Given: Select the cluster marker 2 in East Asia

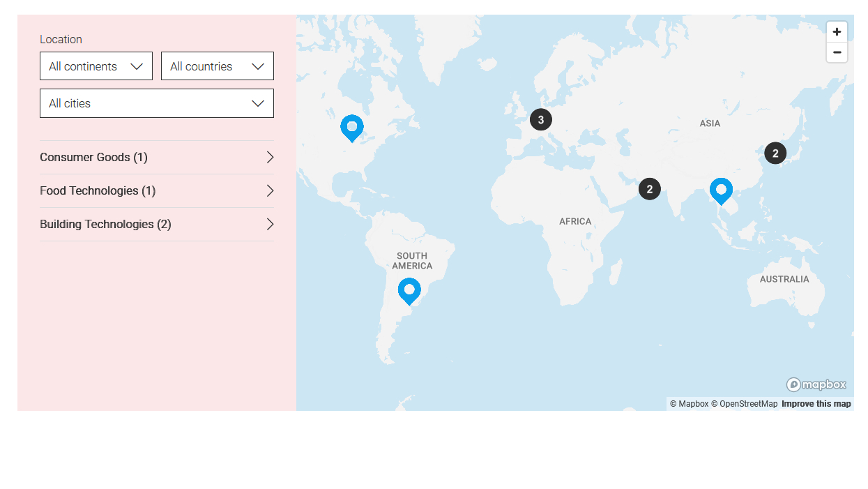Looking at the screenshot, I should point(775,153).
